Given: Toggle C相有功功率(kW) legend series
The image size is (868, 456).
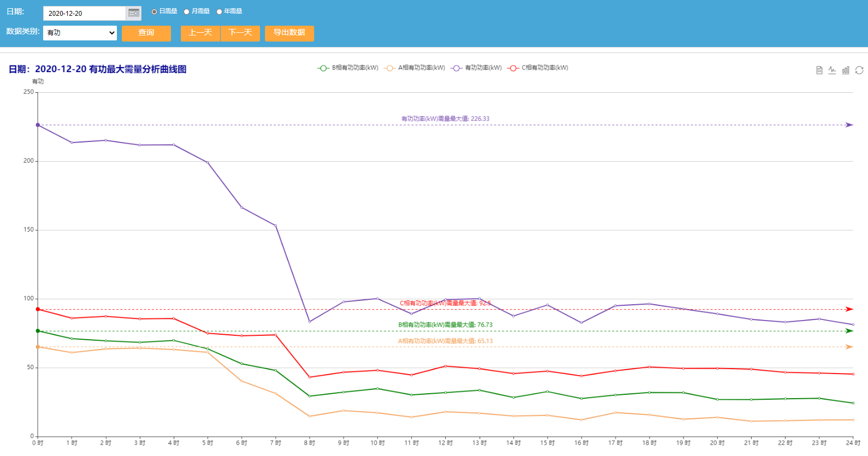Looking at the screenshot, I should pyautogui.click(x=538, y=68).
